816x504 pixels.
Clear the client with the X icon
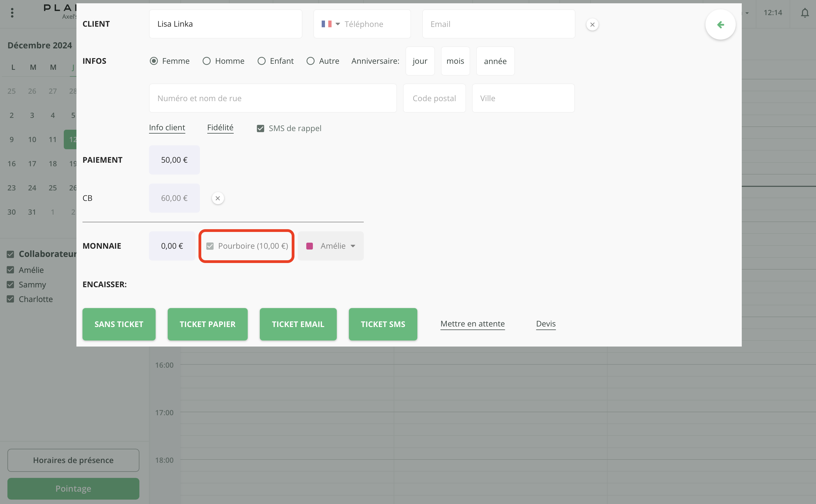(592, 25)
